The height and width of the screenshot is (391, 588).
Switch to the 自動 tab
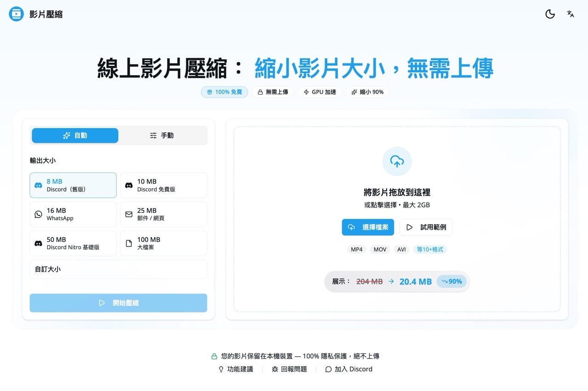pos(75,135)
